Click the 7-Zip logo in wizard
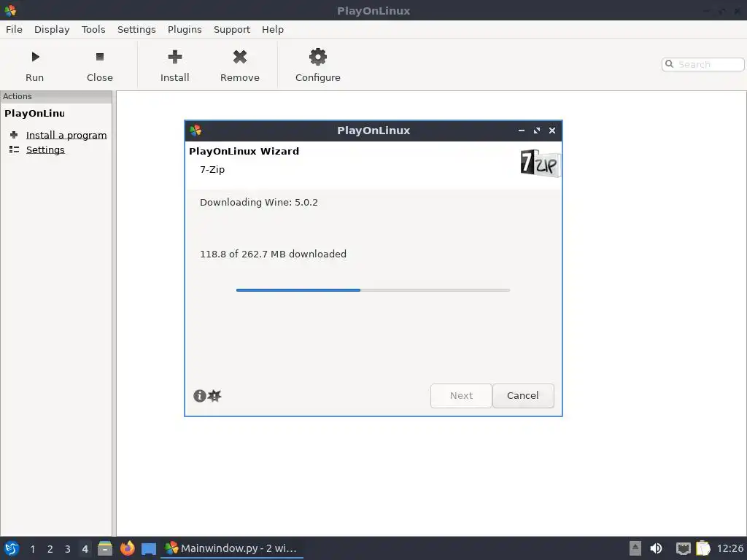Image resolution: width=747 pixels, height=560 pixels. [541, 163]
